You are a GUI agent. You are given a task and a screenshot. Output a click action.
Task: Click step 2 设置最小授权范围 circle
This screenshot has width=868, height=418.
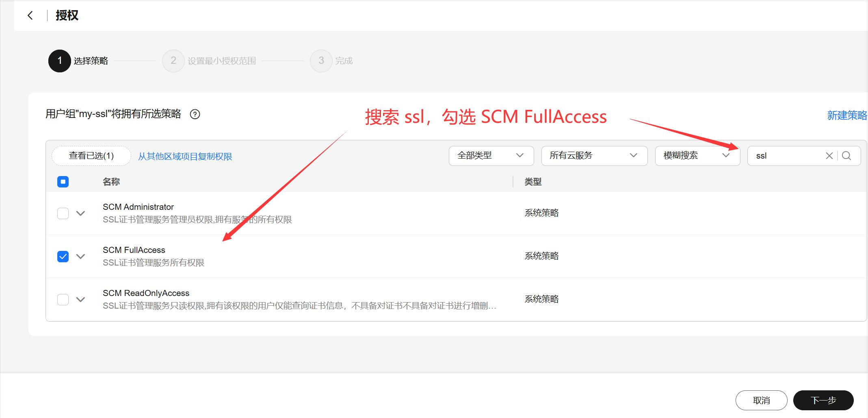[173, 61]
